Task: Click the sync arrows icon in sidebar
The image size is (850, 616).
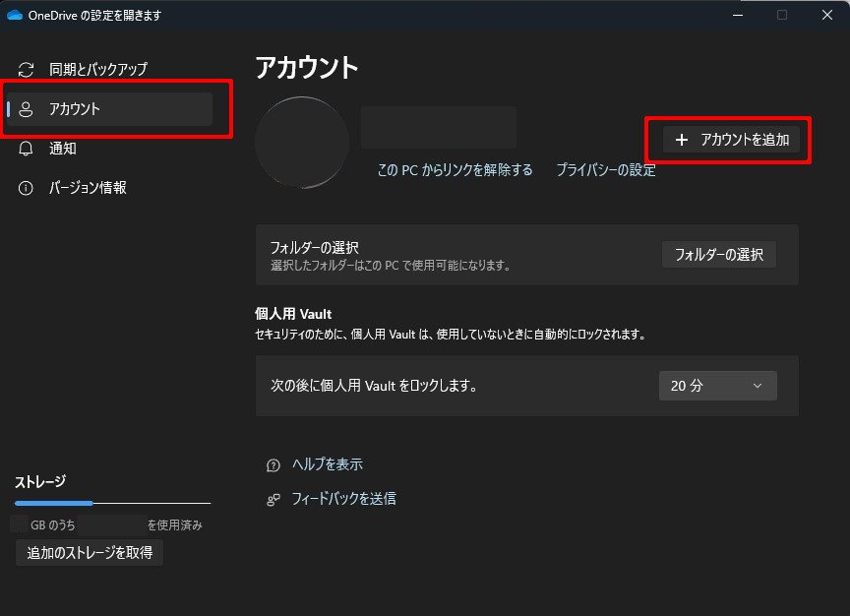Action: tap(27, 70)
